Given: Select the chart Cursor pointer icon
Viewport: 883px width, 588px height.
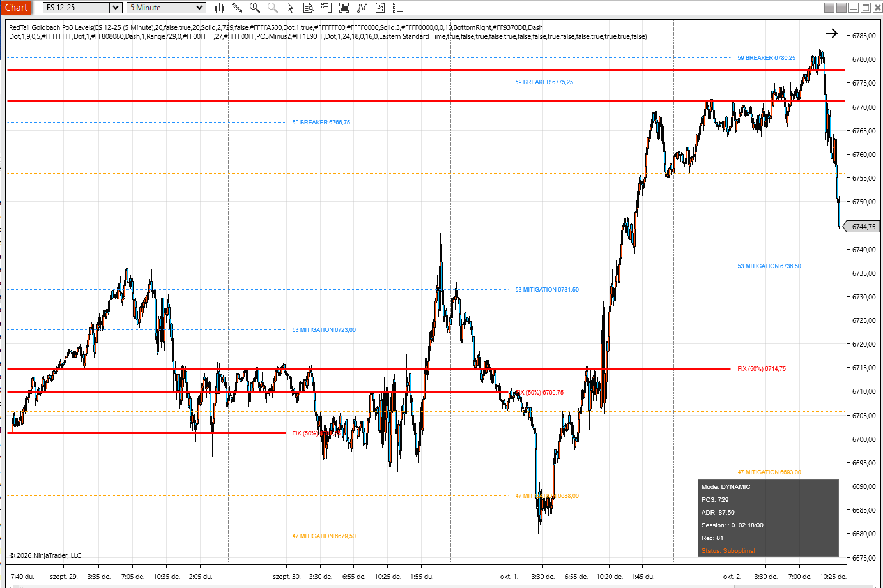Looking at the screenshot, I should pyautogui.click(x=290, y=7).
